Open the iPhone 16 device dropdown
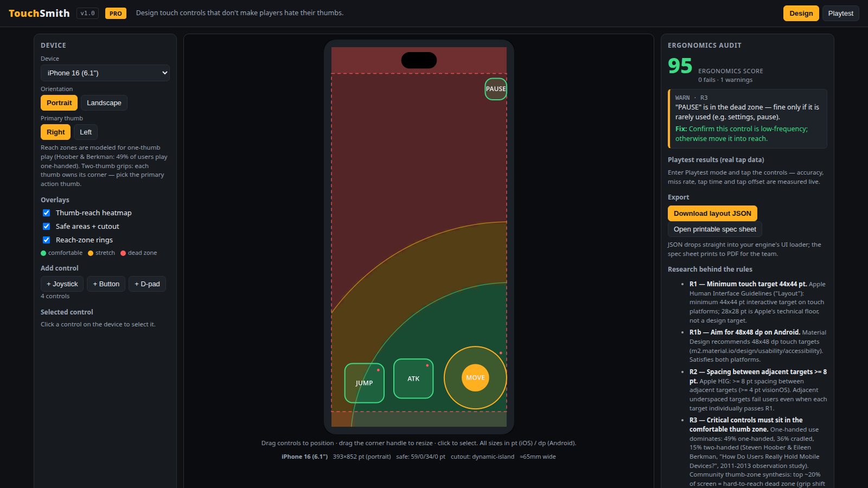This screenshot has width=868, height=488. click(x=105, y=73)
